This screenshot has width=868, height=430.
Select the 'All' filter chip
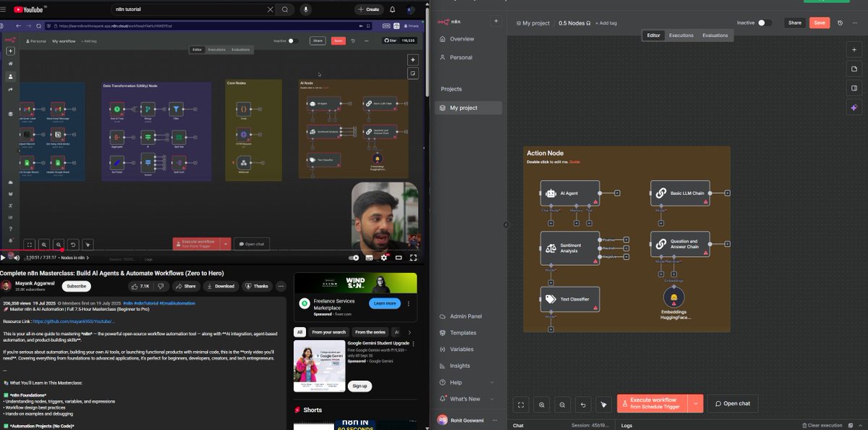(299, 332)
